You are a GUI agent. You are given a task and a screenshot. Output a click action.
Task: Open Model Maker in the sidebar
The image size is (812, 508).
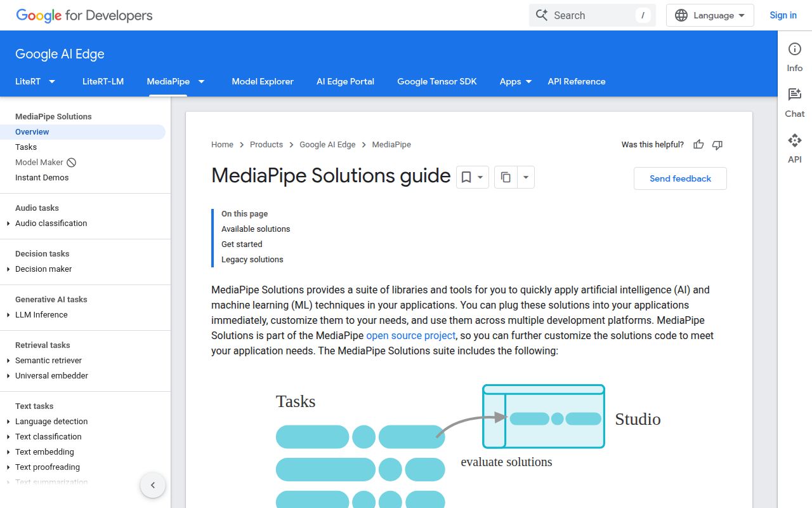[39, 163]
